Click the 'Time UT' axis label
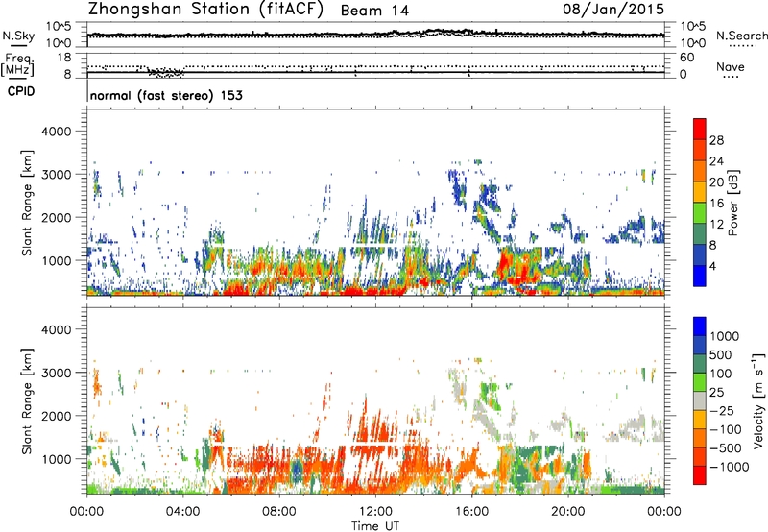 coord(375,526)
